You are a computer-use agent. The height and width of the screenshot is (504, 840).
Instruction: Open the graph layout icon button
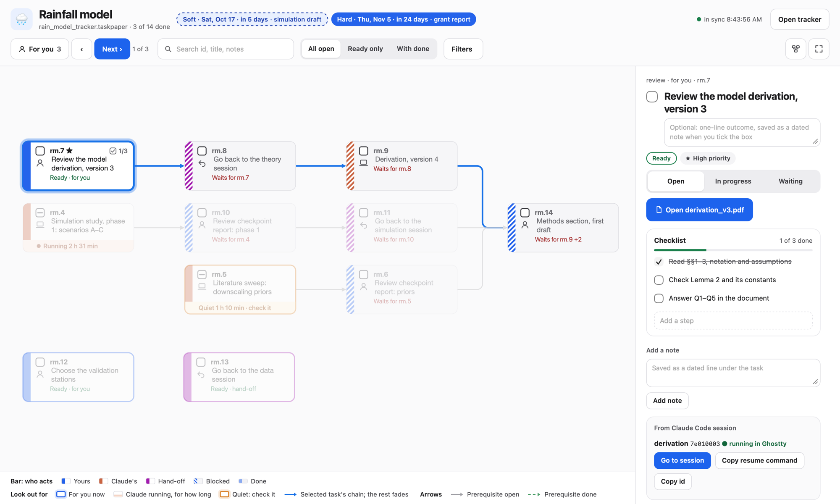[795, 49]
